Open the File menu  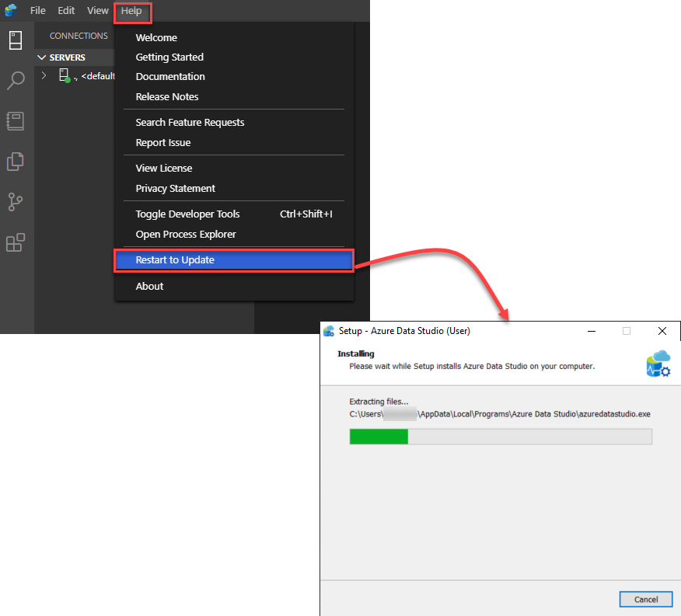coord(38,10)
